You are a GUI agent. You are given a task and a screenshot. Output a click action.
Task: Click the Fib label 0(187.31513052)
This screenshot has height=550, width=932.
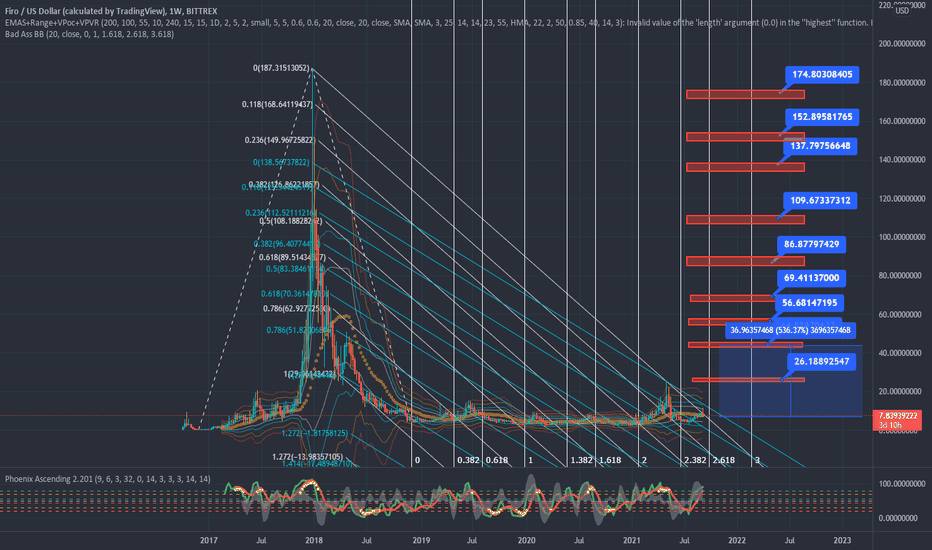[281, 68]
